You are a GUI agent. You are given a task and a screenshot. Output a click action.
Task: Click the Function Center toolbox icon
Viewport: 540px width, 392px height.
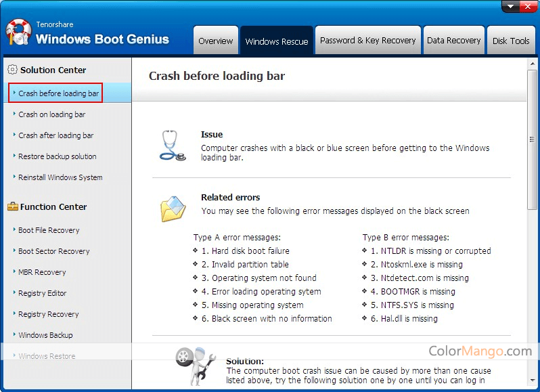point(12,206)
